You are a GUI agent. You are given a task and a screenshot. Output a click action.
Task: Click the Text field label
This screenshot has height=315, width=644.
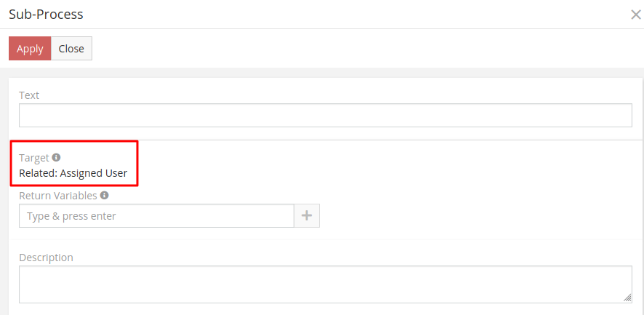click(x=29, y=95)
